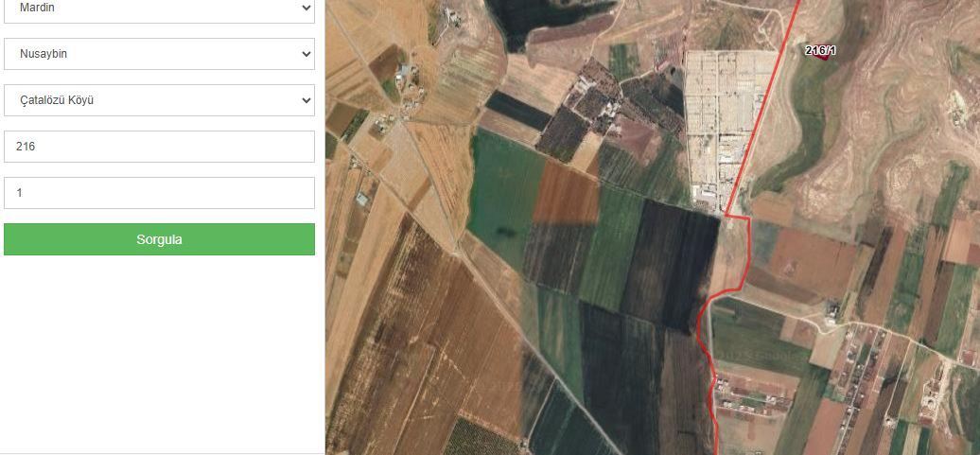Viewport: 980px width, 455px height.
Task: Click the 216/1 parcel label on map
Action: click(x=819, y=50)
